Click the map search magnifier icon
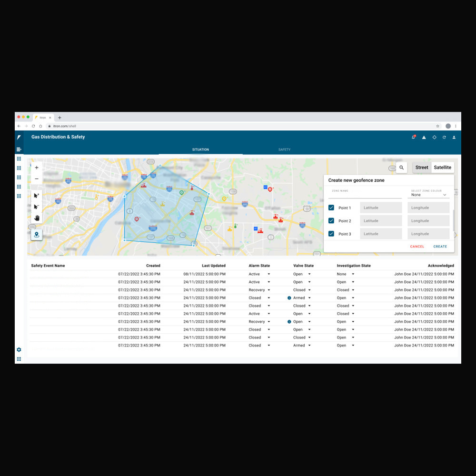Viewport: 476px width, 476px height. (402, 168)
